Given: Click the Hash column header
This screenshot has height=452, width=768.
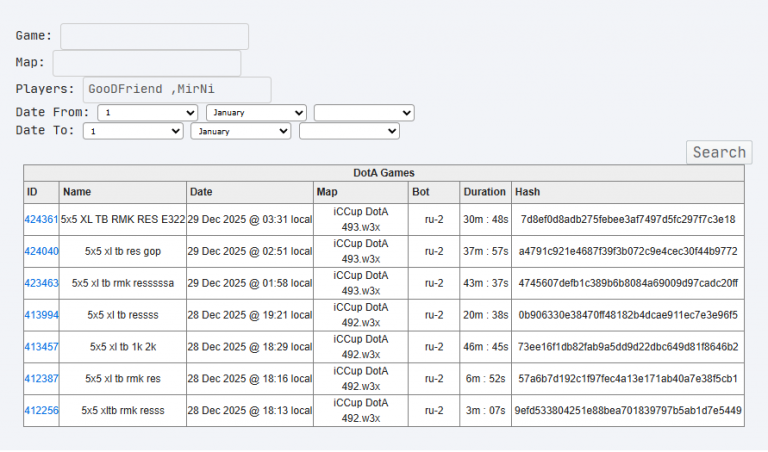Looking at the screenshot, I should click(x=628, y=192).
